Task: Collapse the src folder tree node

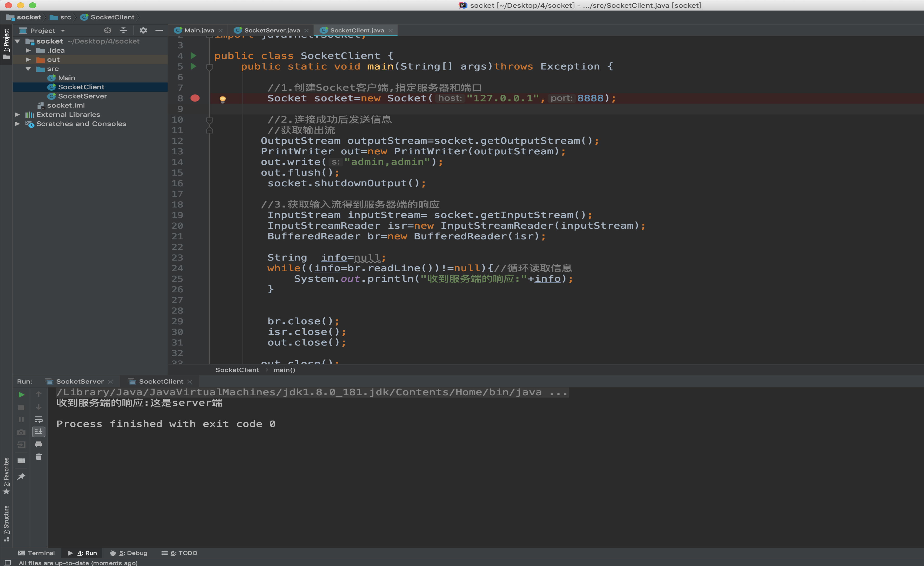Action: click(28, 69)
